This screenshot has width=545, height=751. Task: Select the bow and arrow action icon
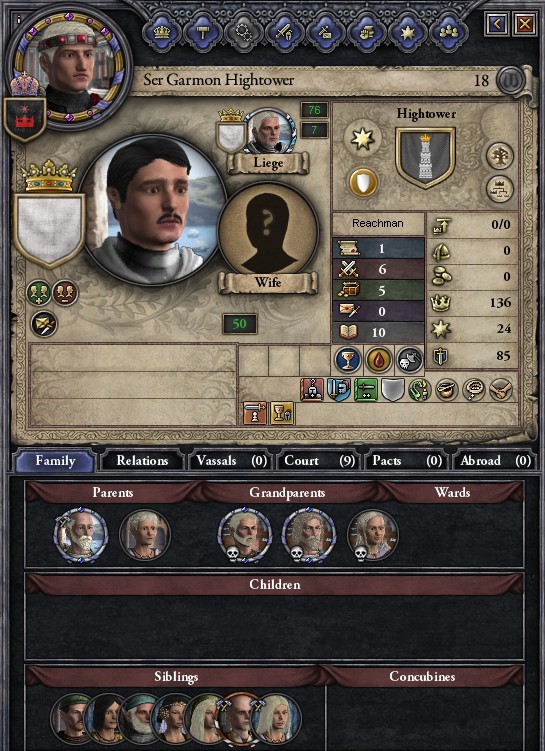tap(44, 324)
